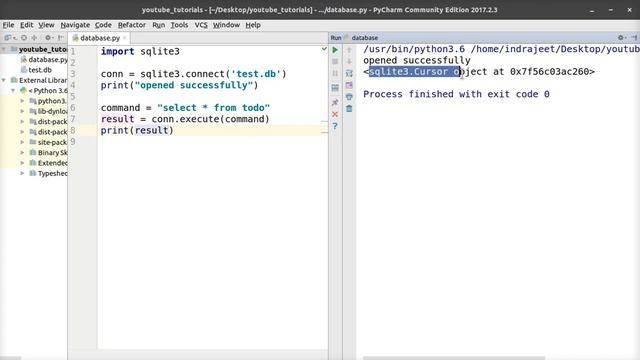640x360 pixels.
Task: Expand the site-packages folder
Action: click(22, 142)
